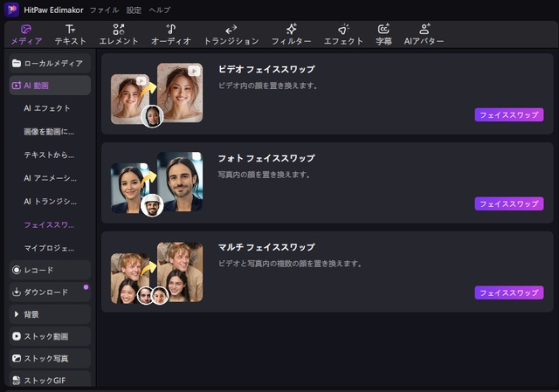Click text 写真内の顔を置き換えます。
Viewport: 559px width, 392px height.
[264, 175]
